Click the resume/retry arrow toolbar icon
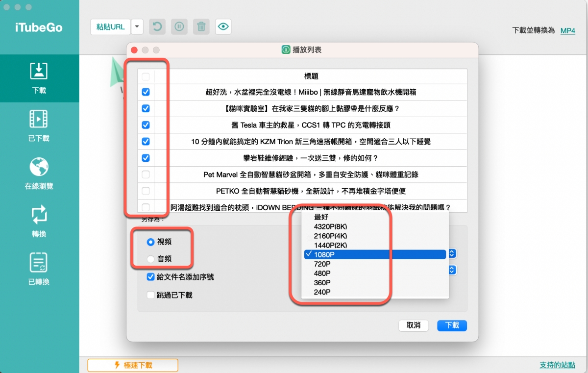Image resolution: width=588 pixels, height=373 pixels. [157, 26]
